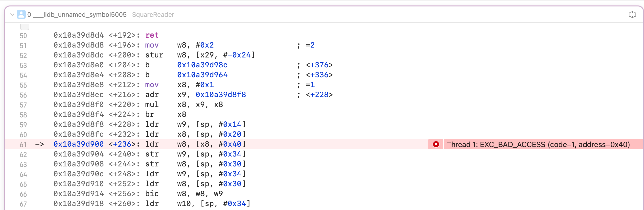Viewport: 644px width, 210px height.
Task: Click the <+336> offset comment
Action: click(x=319, y=75)
